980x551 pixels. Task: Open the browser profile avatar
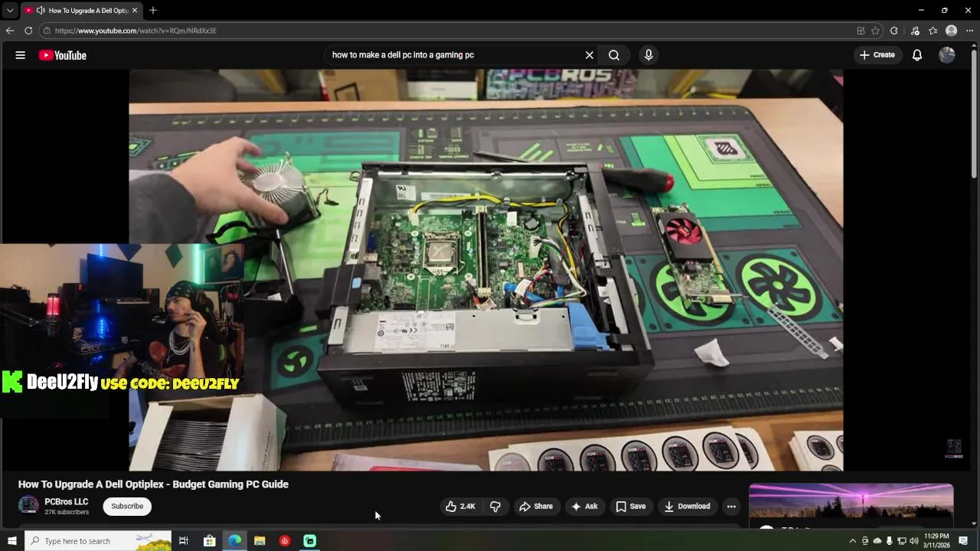point(952,31)
